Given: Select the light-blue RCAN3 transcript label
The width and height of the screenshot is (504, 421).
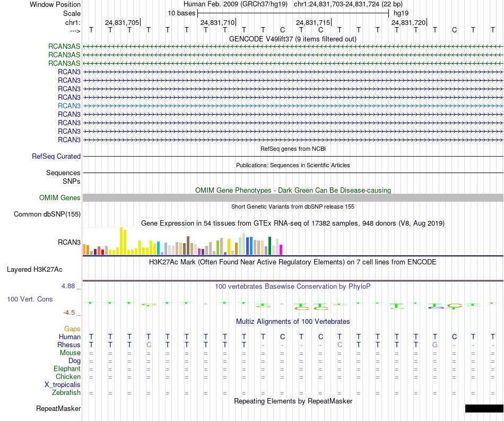Looking at the screenshot, I should click(x=69, y=106).
